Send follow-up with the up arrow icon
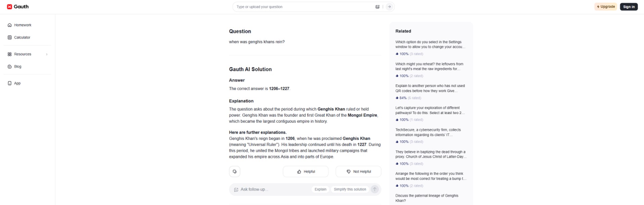This screenshot has height=205, width=644. [x=375, y=189]
